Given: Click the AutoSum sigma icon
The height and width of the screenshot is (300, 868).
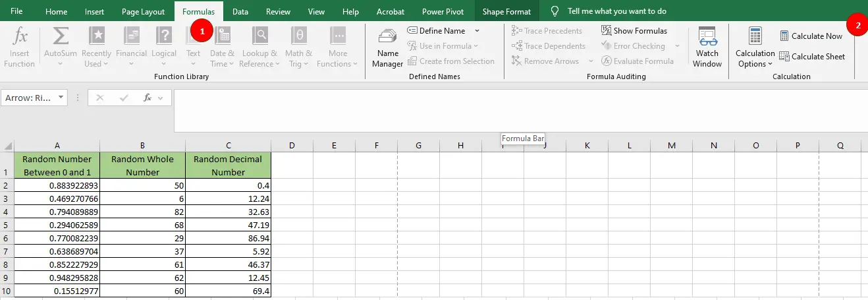Looking at the screenshot, I should click(x=60, y=36).
